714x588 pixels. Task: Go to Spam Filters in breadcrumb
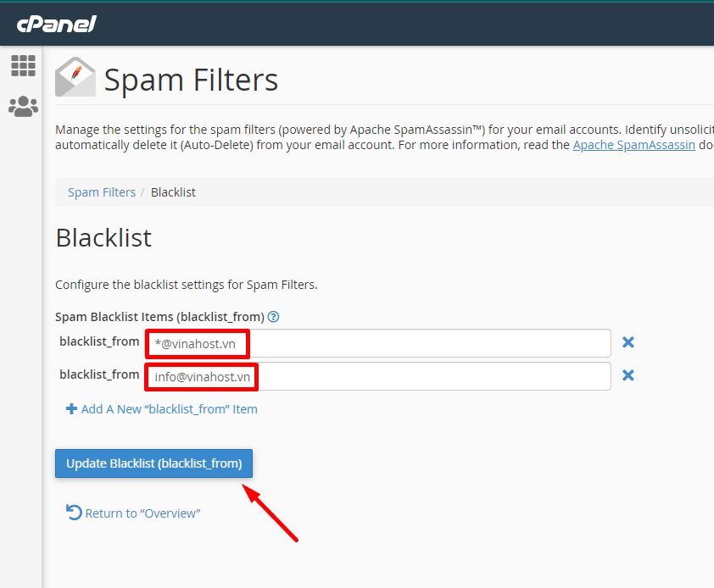102,192
